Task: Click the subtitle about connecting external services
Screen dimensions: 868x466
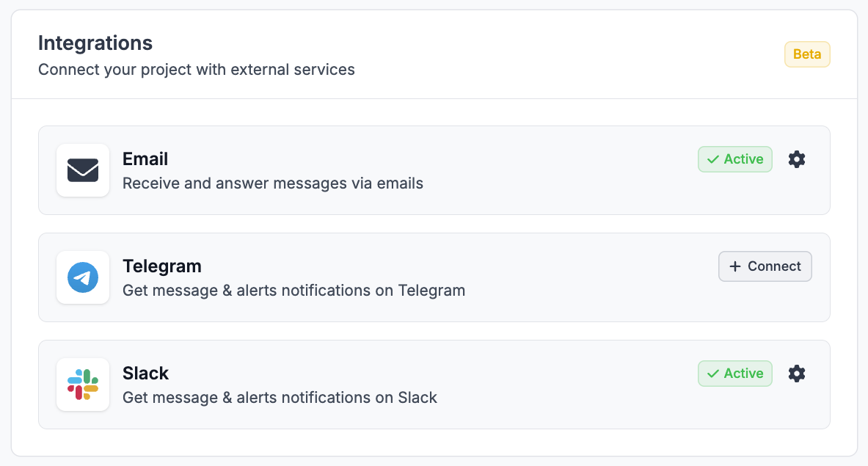Action: 196,70
